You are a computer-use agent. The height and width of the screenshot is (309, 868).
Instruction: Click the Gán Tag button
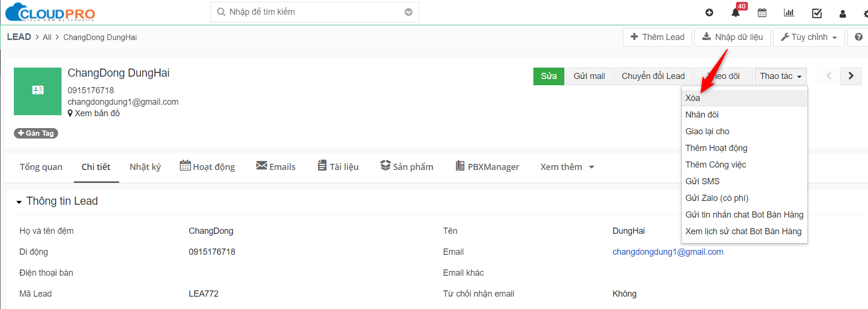(36, 133)
